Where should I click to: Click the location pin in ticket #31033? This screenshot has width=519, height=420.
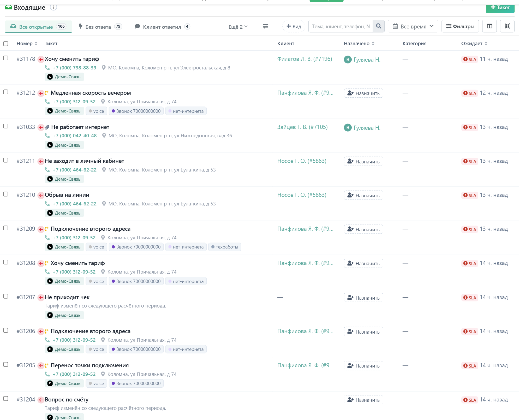tap(104, 136)
